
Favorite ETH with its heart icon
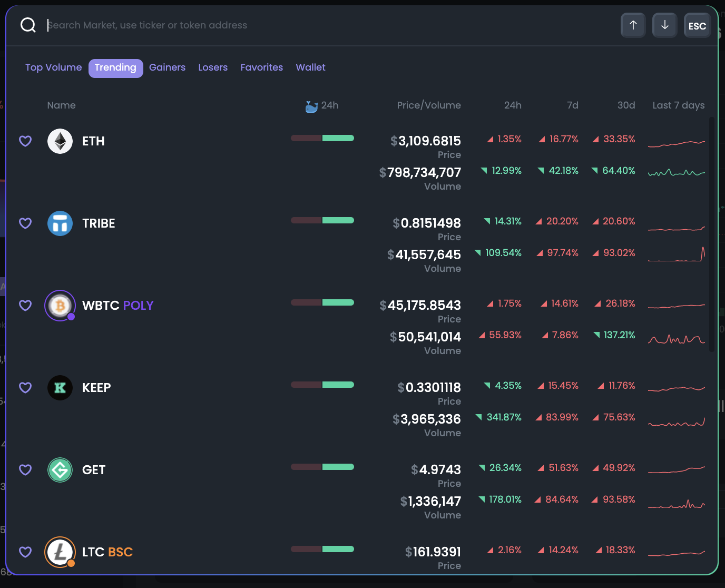[25, 141]
